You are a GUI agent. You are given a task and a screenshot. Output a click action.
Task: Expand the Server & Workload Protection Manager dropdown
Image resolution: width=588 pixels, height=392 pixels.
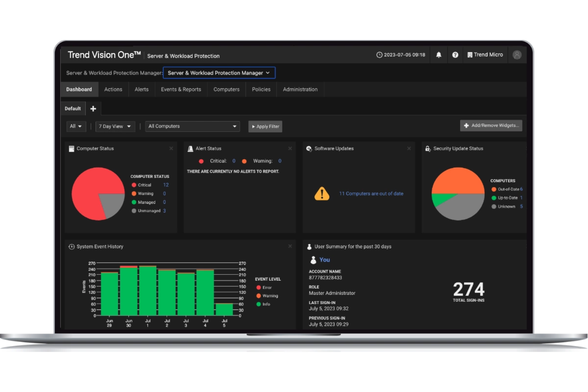tap(219, 73)
